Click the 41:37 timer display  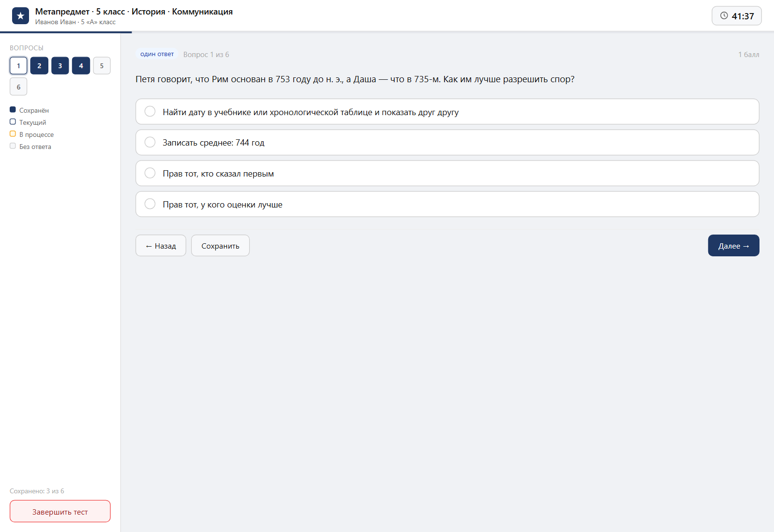pyautogui.click(x=737, y=16)
